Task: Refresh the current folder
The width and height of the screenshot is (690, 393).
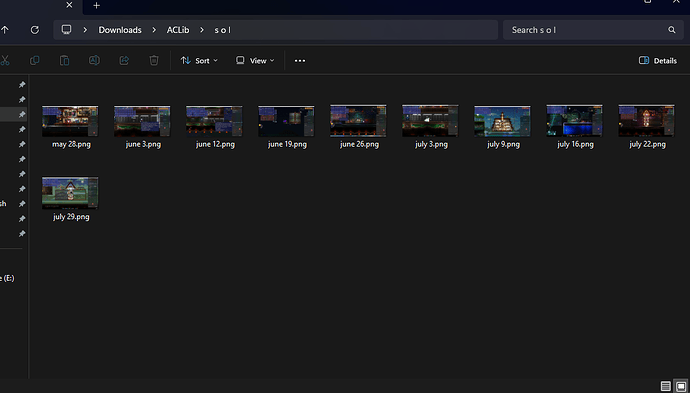Action: [x=34, y=30]
